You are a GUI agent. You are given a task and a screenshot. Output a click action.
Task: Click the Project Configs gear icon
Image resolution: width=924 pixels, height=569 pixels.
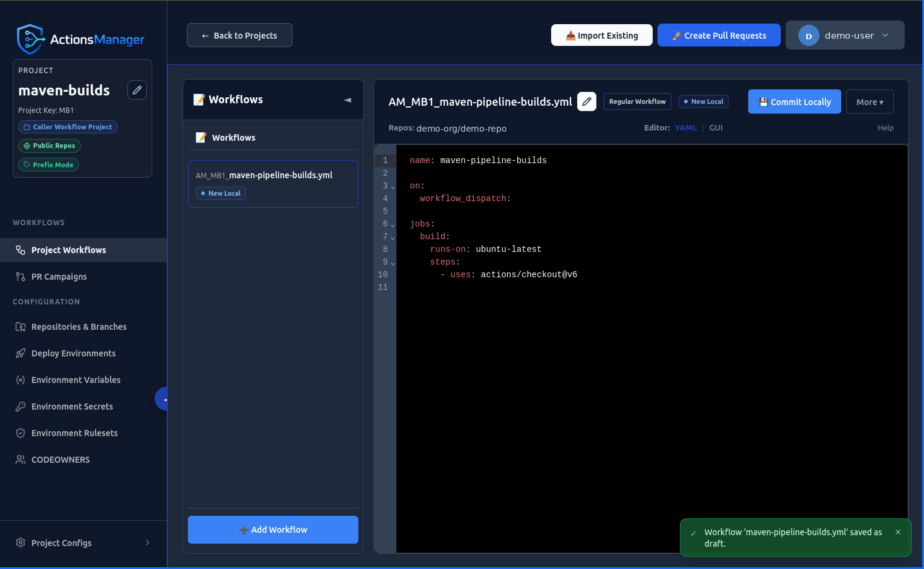tap(21, 542)
